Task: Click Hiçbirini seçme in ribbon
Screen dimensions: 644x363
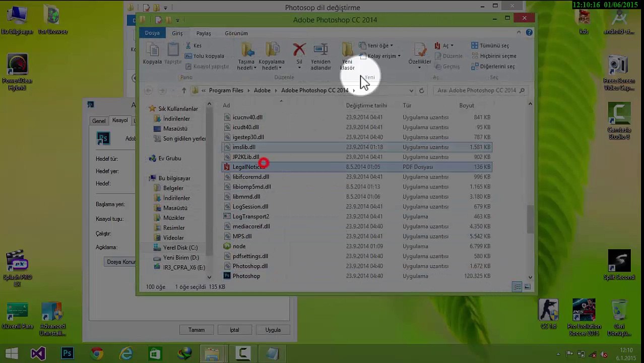Action: [x=494, y=56]
